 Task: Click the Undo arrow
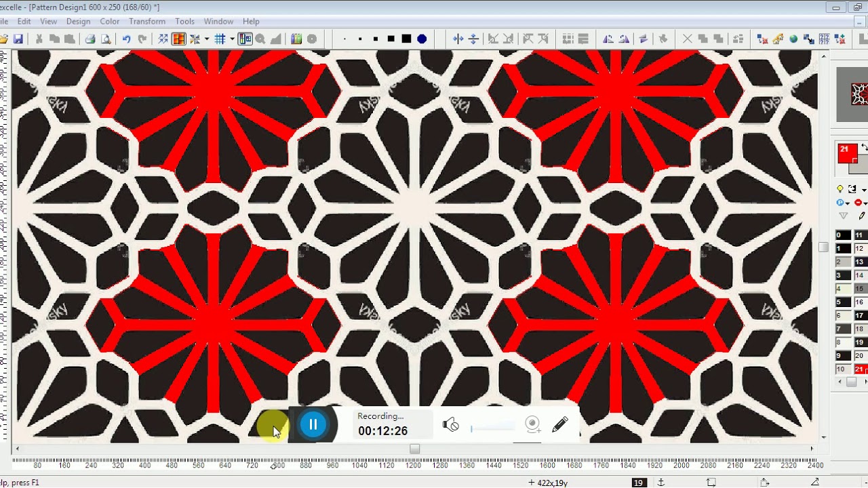(126, 39)
